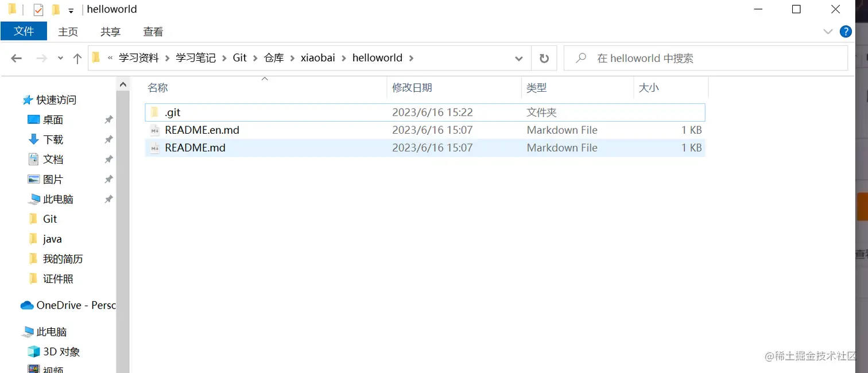The image size is (868, 373).
Task: Select the README.md file icon
Action: coord(154,148)
